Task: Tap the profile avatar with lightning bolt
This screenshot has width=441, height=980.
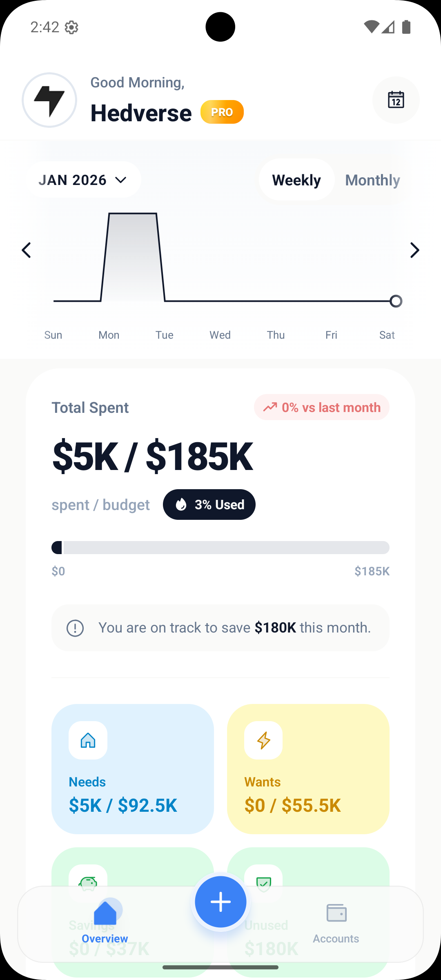Action: pyautogui.click(x=49, y=100)
